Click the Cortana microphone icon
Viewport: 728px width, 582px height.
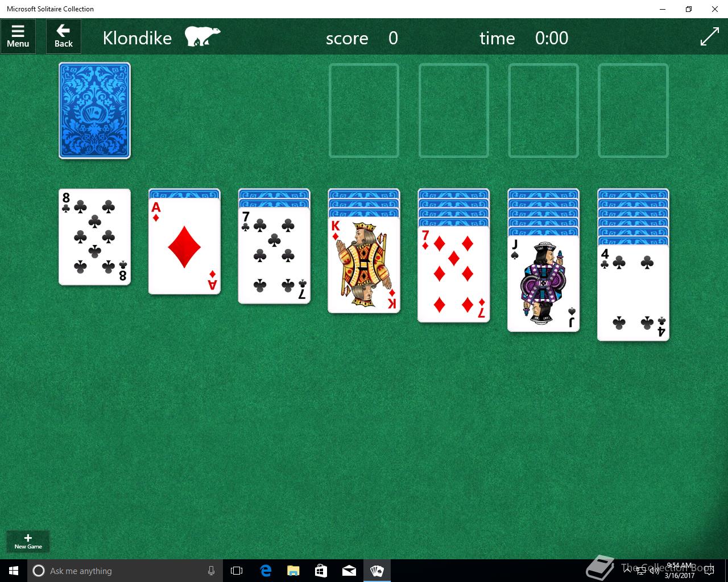coord(211,571)
